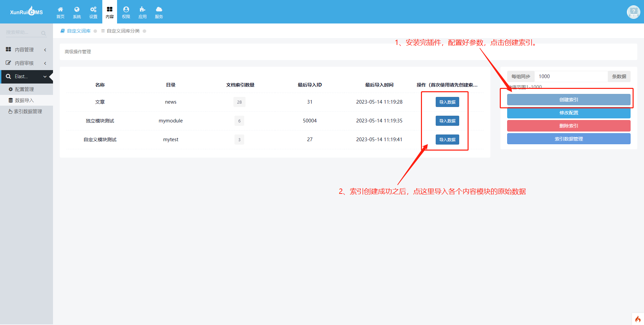Click the 自定义模块测试 name cell
Screen dimensions: 644x325
[100, 140]
